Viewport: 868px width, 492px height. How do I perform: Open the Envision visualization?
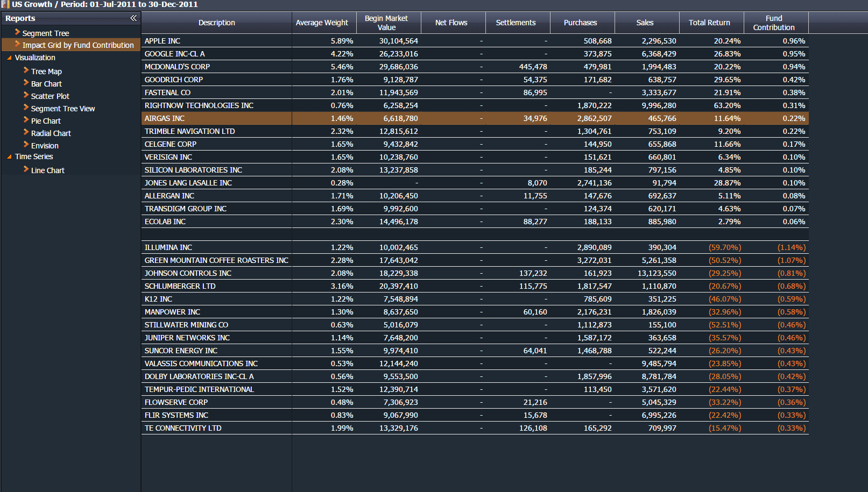click(x=45, y=146)
